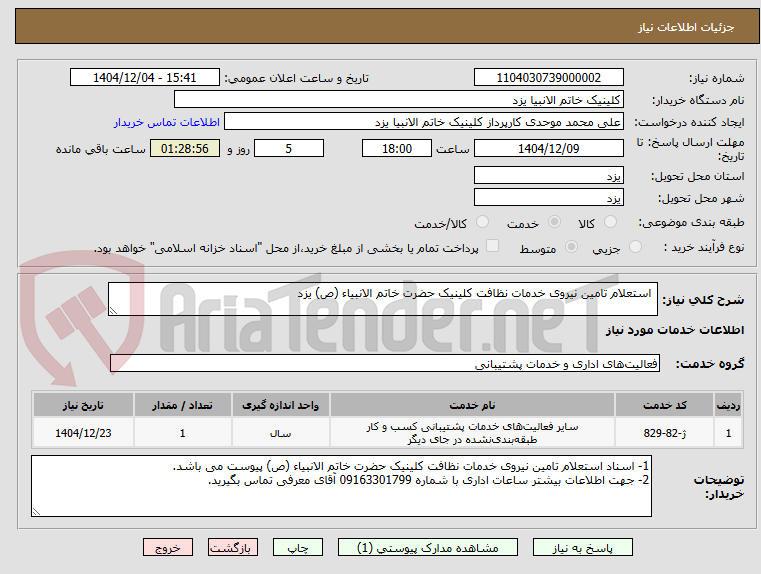
Task: Click the unit cell سال
Action: (281, 433)
